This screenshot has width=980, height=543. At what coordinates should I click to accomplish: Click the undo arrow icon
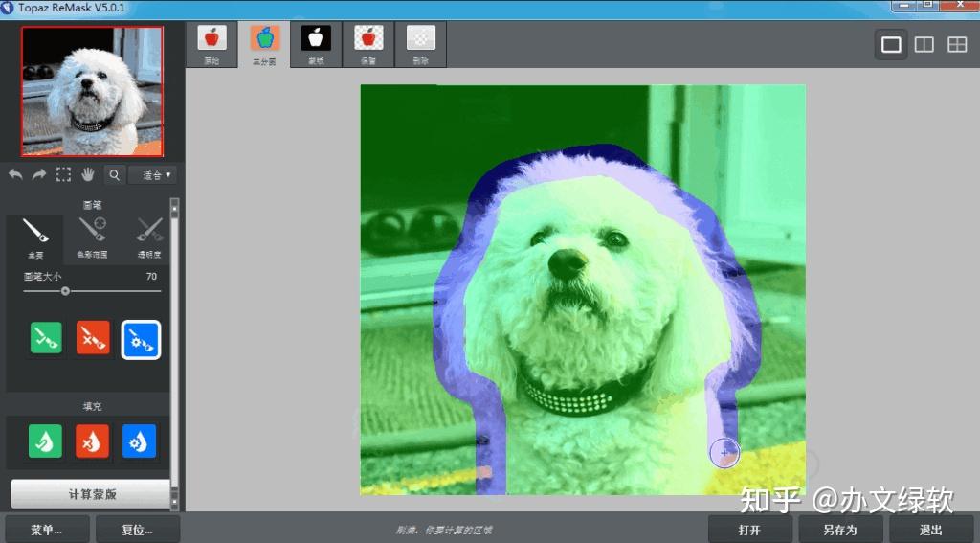pos(15,174)
